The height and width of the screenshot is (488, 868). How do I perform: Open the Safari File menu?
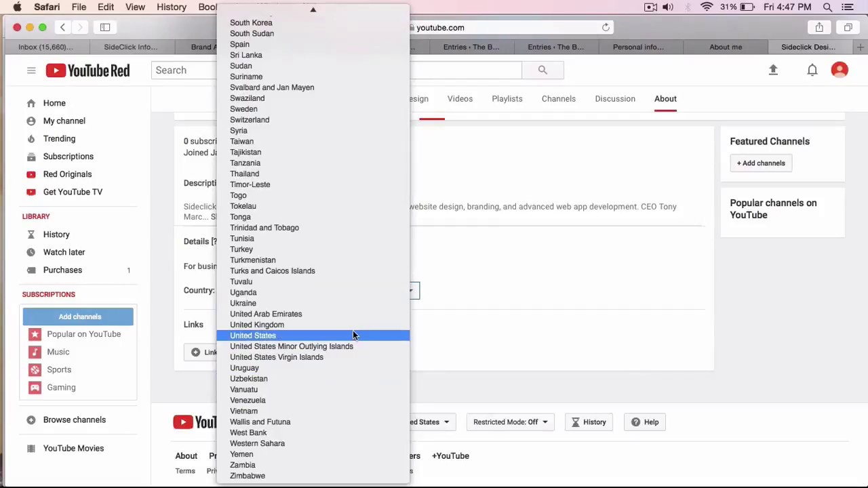point(79,7)
